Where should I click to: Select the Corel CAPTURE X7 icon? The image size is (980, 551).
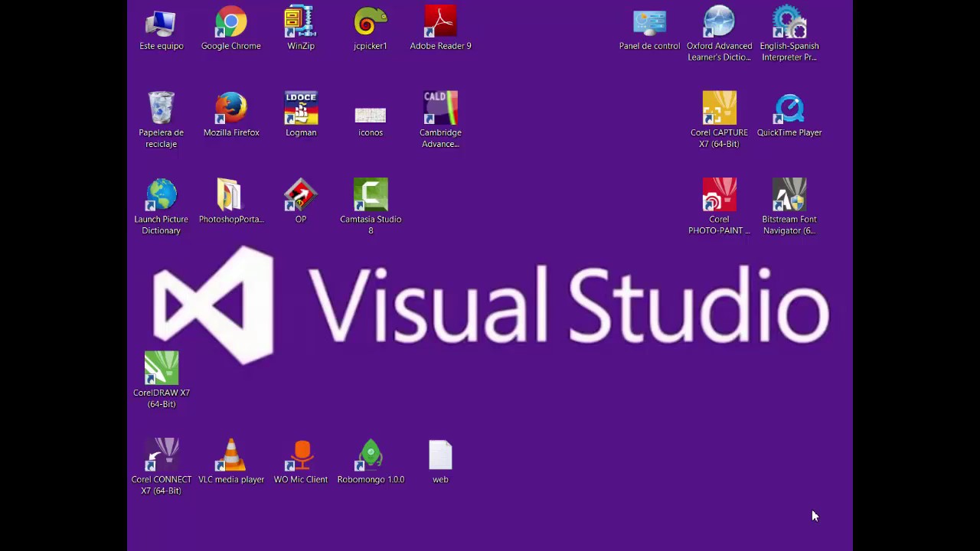coord(719,109)
